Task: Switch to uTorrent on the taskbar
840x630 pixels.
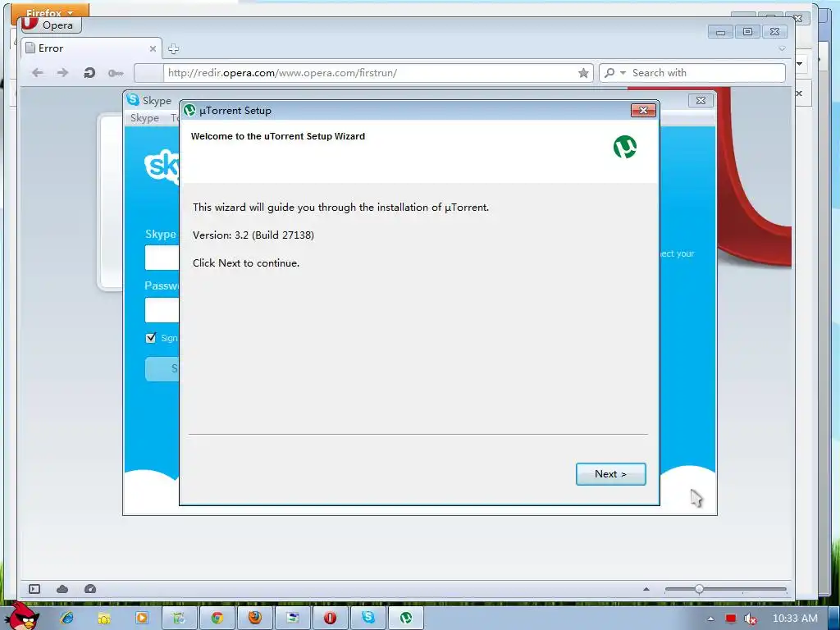Action: 405,618
